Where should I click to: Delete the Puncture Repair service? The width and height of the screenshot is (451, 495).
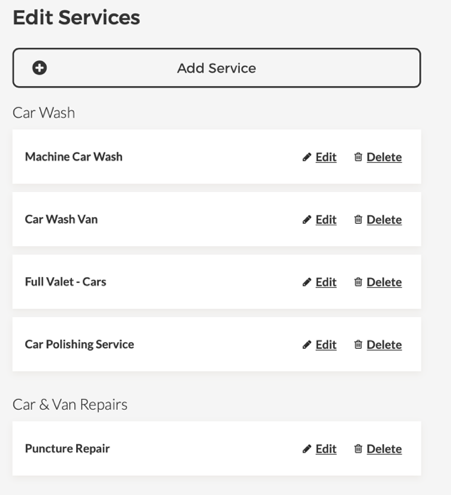pyautogui.click(x=384, y=449)
